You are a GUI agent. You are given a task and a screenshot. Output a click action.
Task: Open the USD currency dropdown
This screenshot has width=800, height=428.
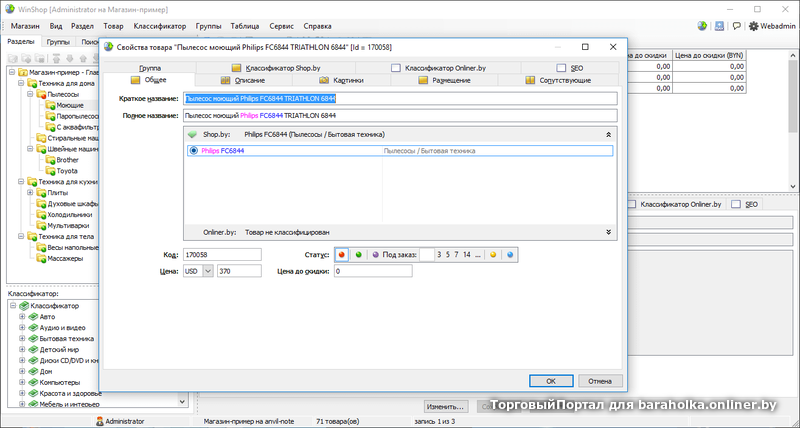[x=208, y=271]
